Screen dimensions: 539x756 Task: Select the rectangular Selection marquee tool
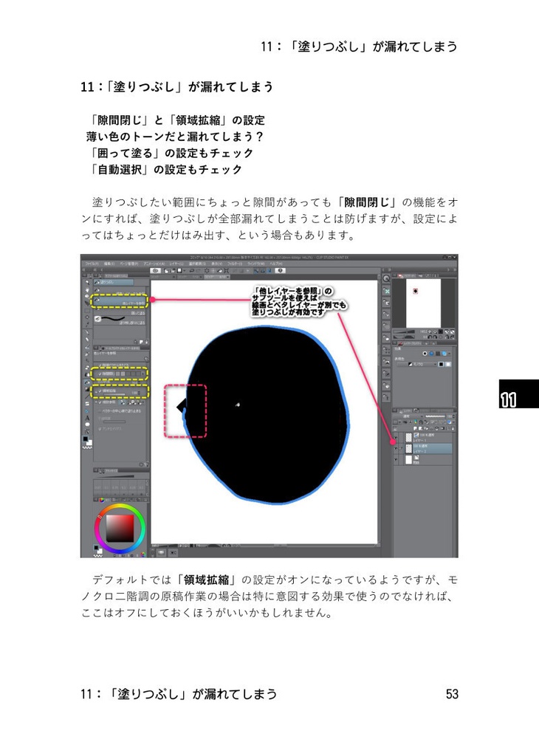pos(87,311)
